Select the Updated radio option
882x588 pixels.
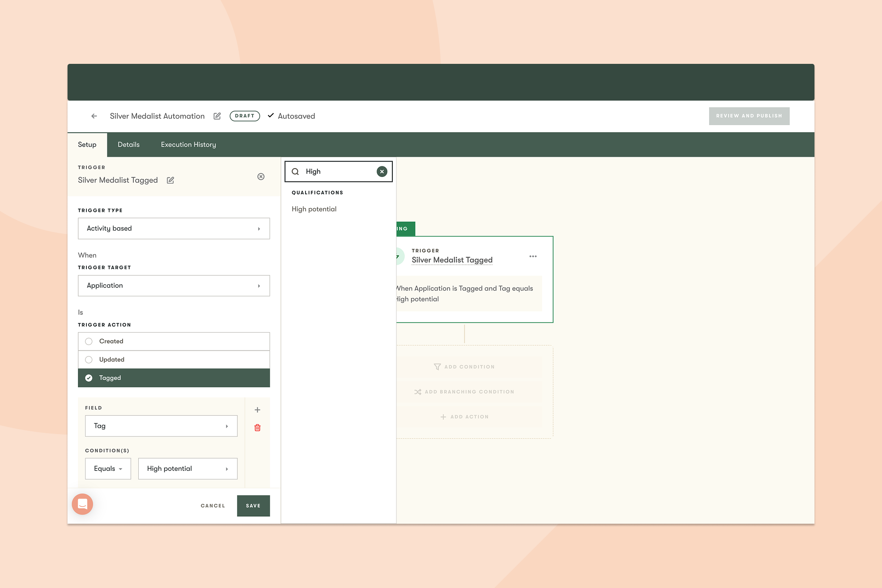pyautogui.click(x=89, y=360)
